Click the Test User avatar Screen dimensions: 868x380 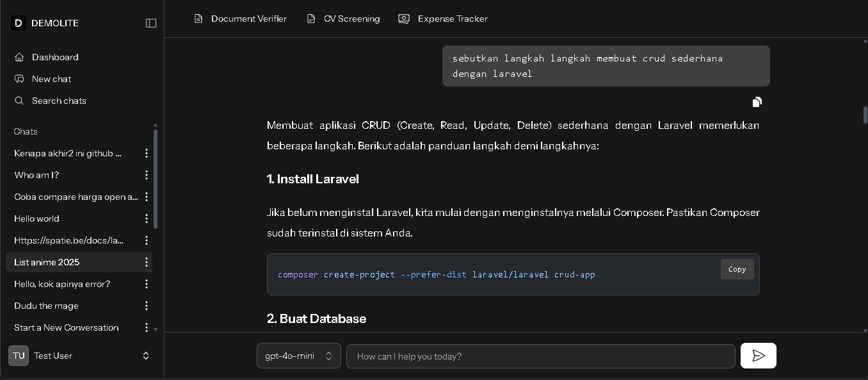point(19,356)
